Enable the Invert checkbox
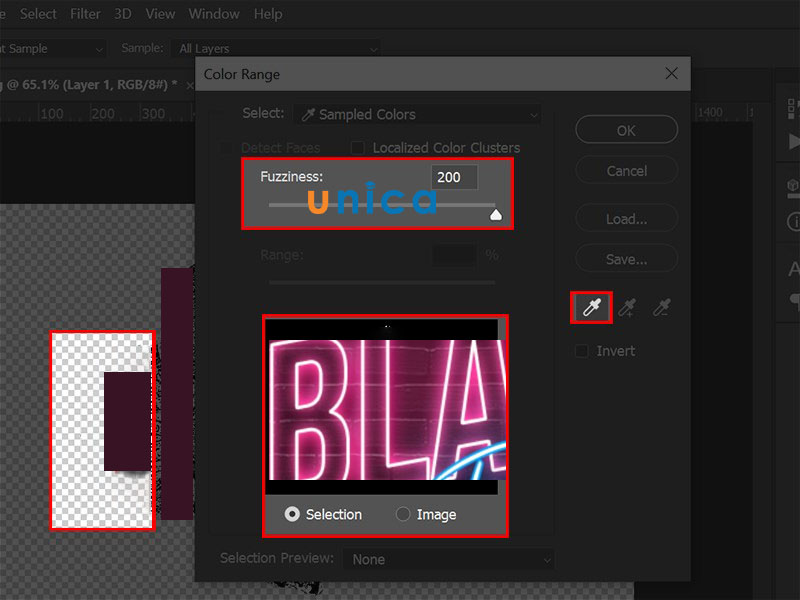 [x=582, y=351]
